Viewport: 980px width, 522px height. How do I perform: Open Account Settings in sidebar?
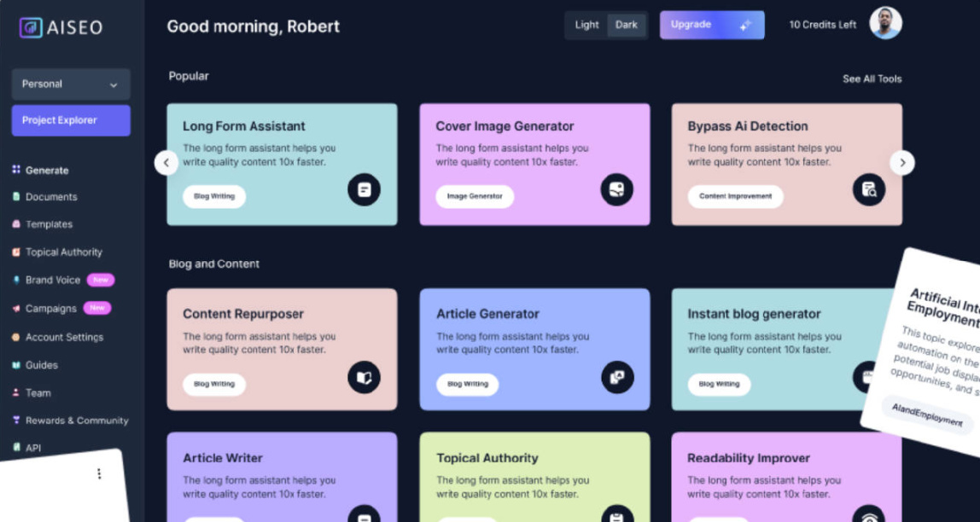click(64, 337)
